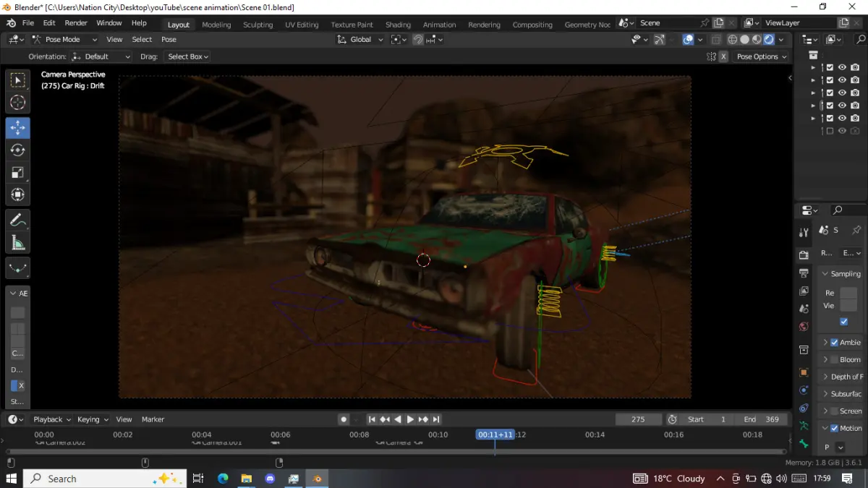The width and height of the screenshot is (868, 488).
Task: Switch to Material Preview shading
Action: pyautogui.click(x=757, y=40)
